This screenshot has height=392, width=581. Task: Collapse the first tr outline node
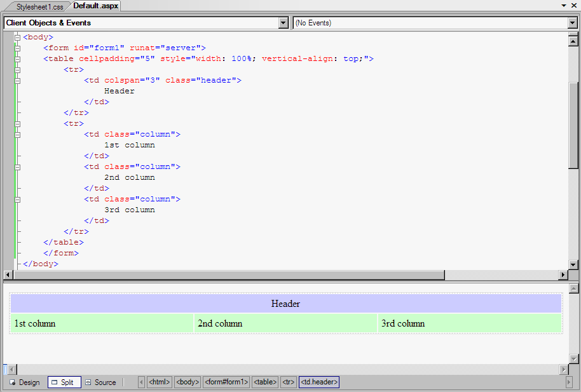tap(17, 70)
